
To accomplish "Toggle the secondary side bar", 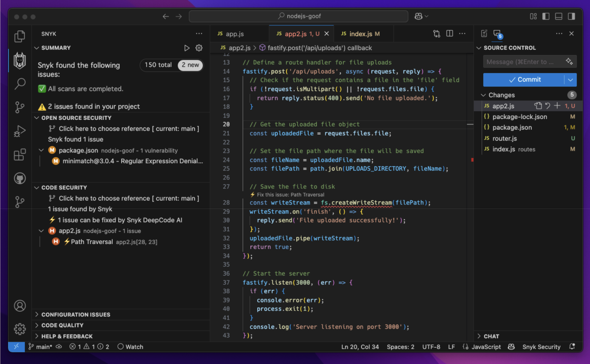I will click(571, 16).
